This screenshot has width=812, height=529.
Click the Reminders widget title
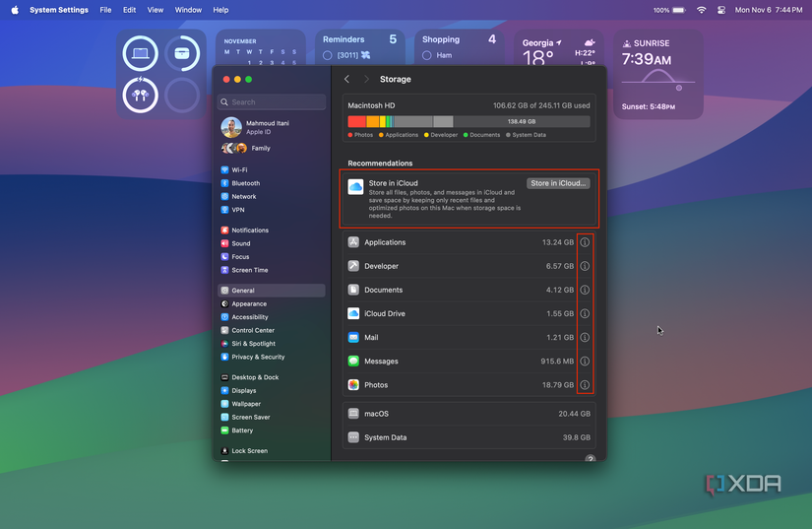(x=344, y=39)
